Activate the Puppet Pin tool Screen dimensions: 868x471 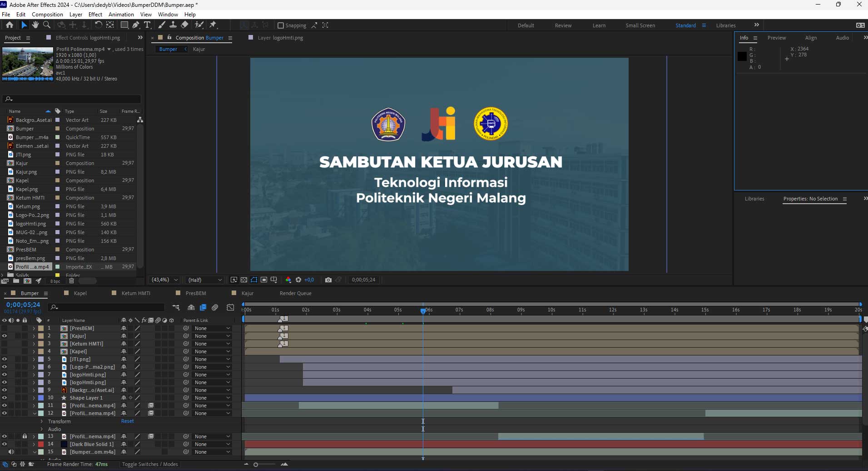tap(213, 25)
